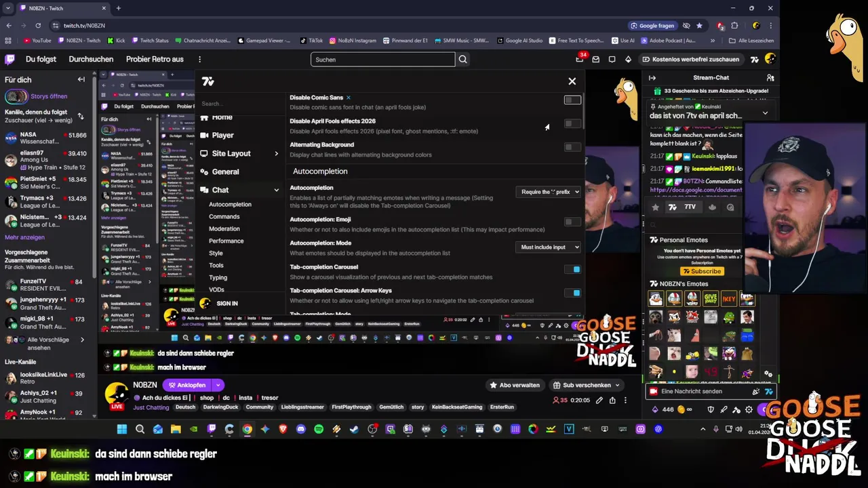Click Kostenlos werbefrei zuschauen button

click(691, 60)
